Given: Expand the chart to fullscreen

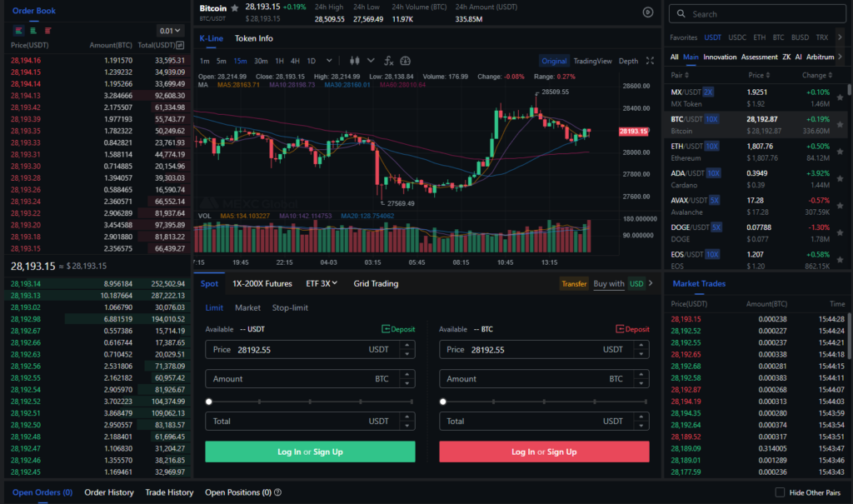Looking at the screenshot, I should click(651, 61).
